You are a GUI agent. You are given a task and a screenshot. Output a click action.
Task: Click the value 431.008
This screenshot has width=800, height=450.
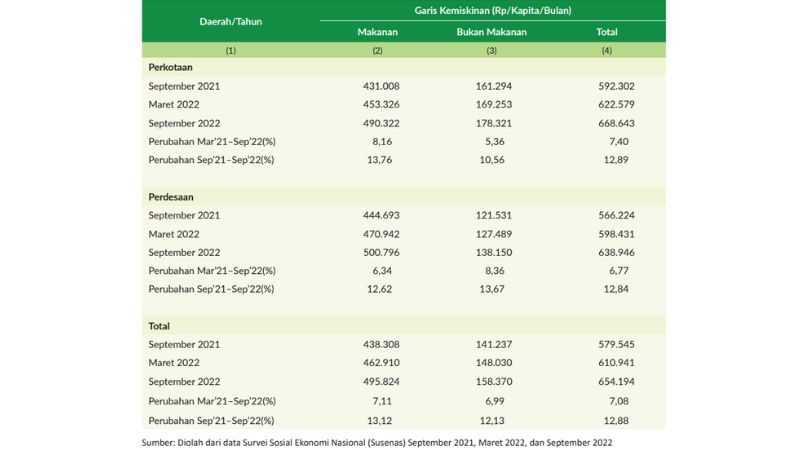click(381, 86)
